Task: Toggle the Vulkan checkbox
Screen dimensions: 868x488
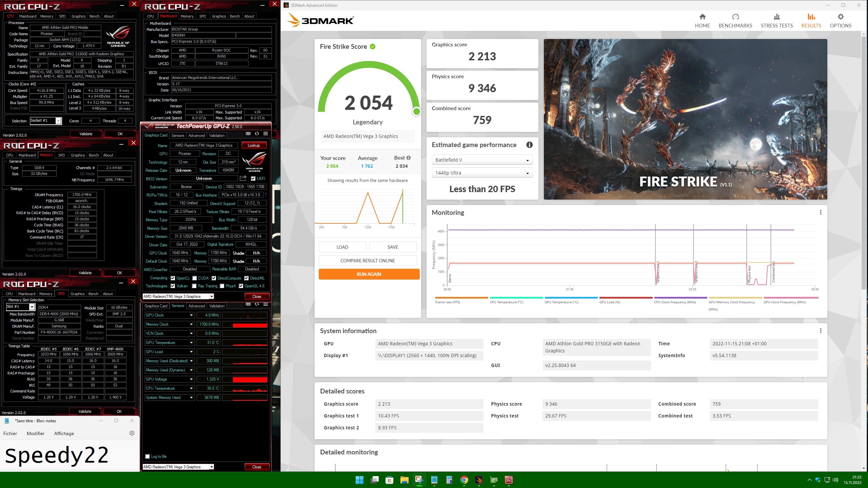Action: [x=173, y=286]
